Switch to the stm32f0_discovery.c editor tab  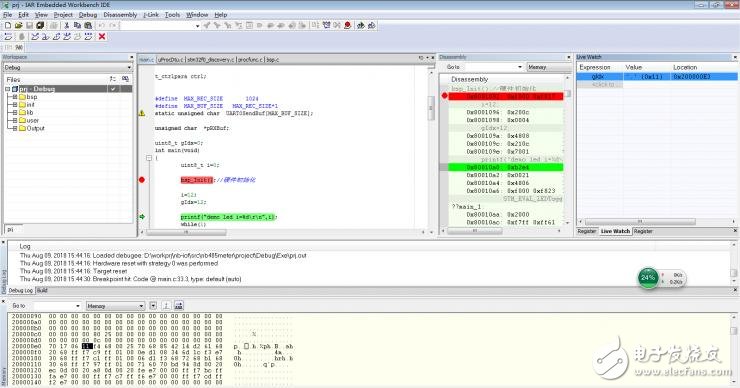click(x=210, y=60)
